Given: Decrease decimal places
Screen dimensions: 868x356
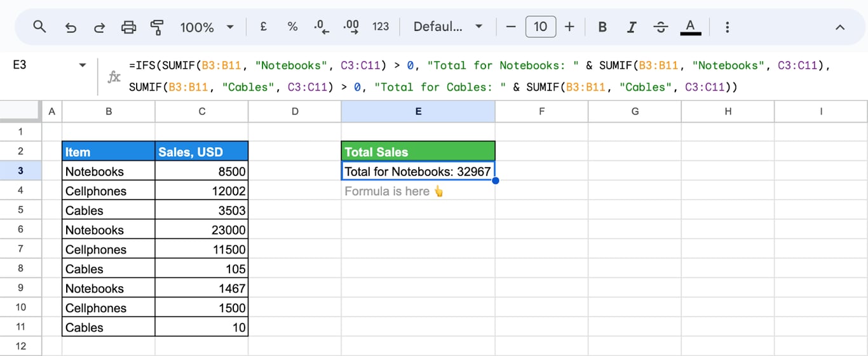Looking at the screenshot, I should [322, 27].
